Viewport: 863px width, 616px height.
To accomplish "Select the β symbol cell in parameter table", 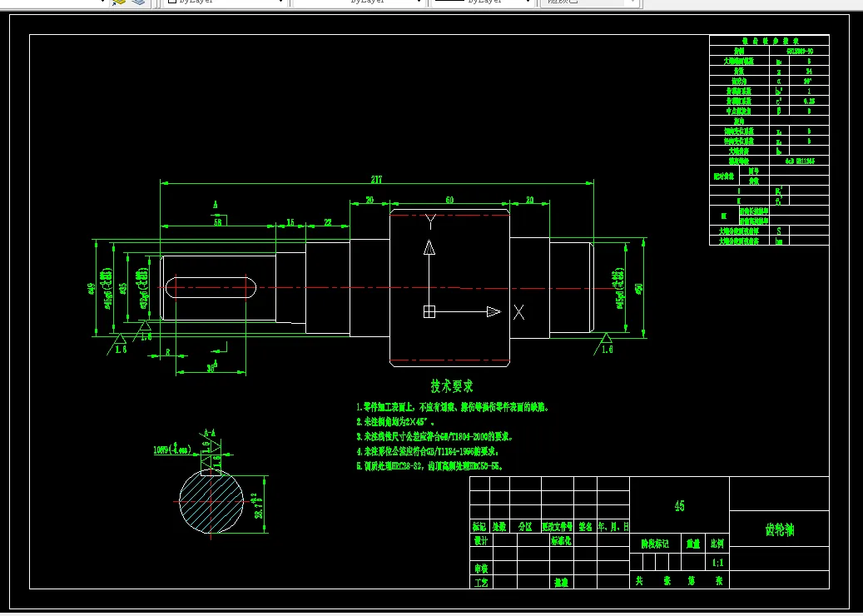I will point(778,111).
